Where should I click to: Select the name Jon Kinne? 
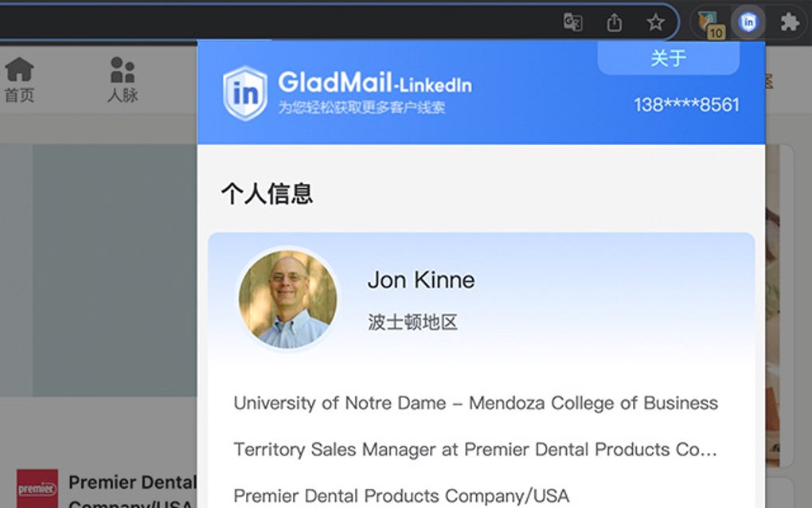click(421, 280)
